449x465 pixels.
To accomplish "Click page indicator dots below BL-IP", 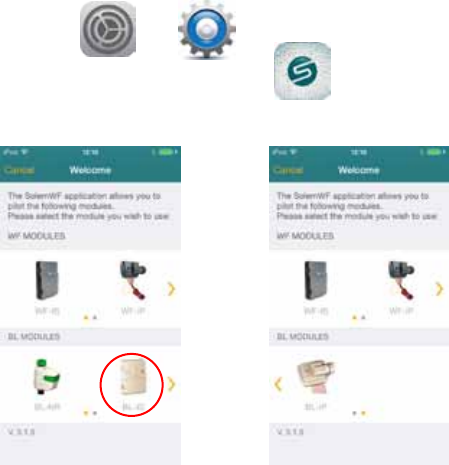I will pos(359,413).
